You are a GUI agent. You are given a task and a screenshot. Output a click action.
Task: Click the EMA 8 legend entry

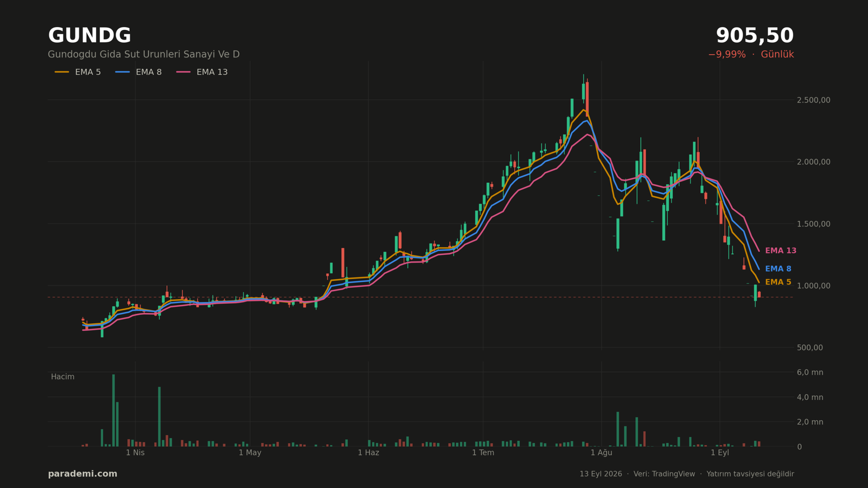(138, 72)
